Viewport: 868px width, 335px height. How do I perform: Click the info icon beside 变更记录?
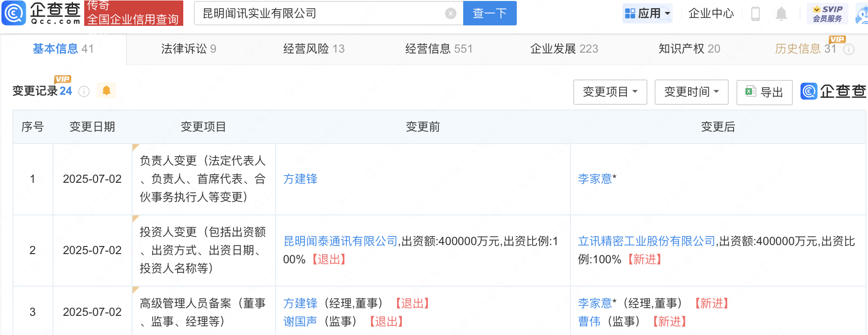coord(84,91)
